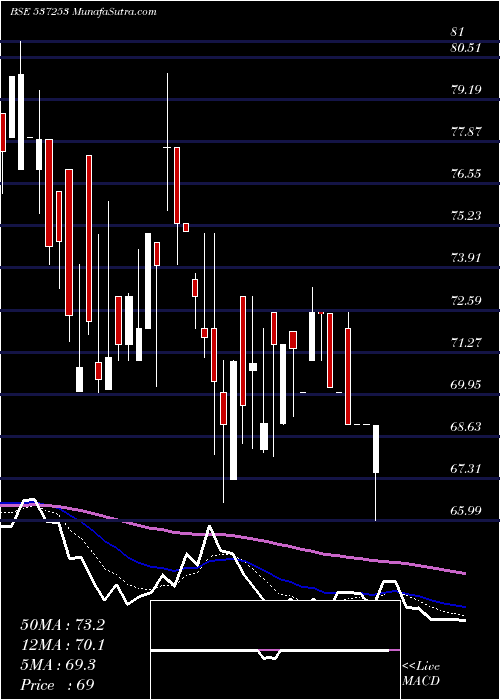The image size is (500, 700).
Task: Click the <<Live MACD label
Action: pos(421,674)
